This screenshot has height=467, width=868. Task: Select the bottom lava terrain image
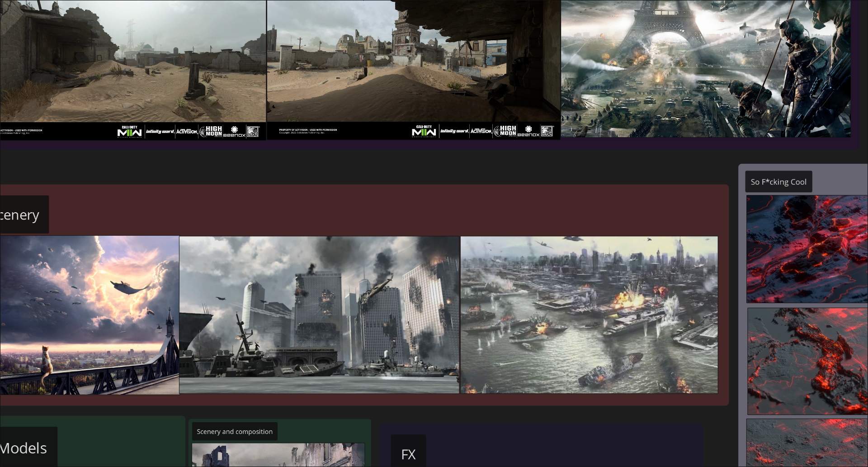point(807,443)
